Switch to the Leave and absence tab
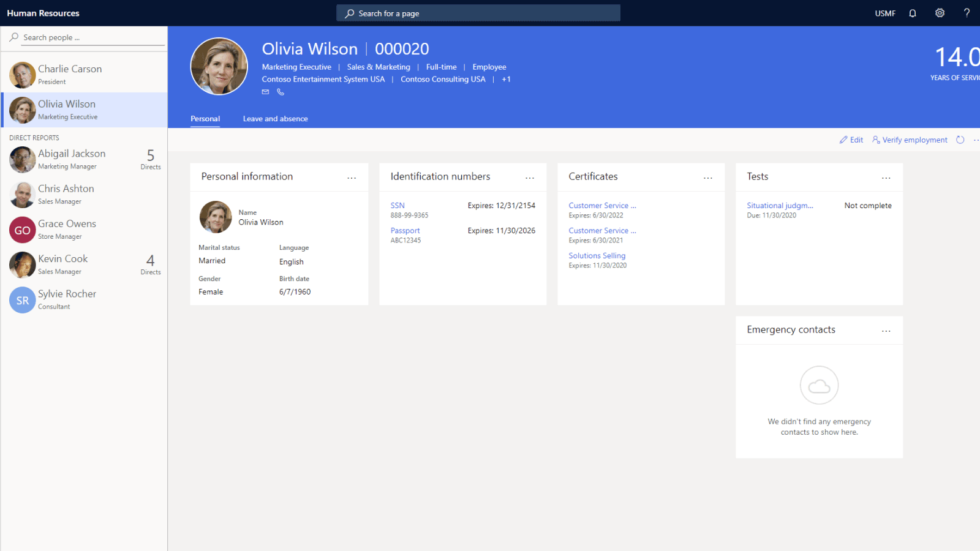 click(x=275, y=118)
